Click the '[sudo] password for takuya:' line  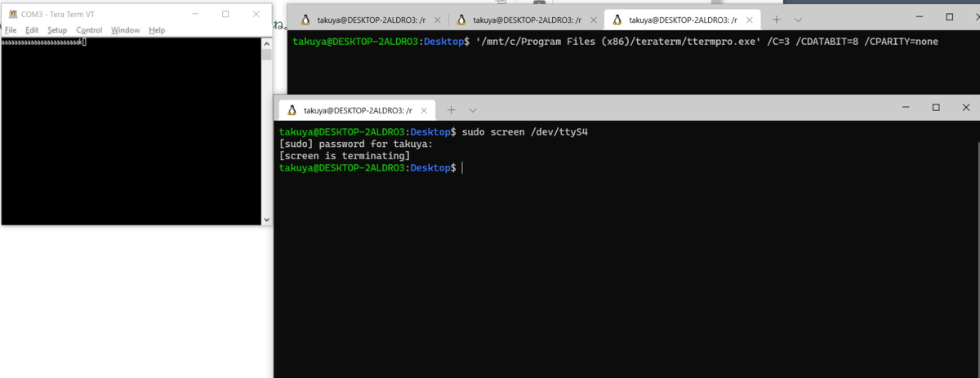coord(355,144)
